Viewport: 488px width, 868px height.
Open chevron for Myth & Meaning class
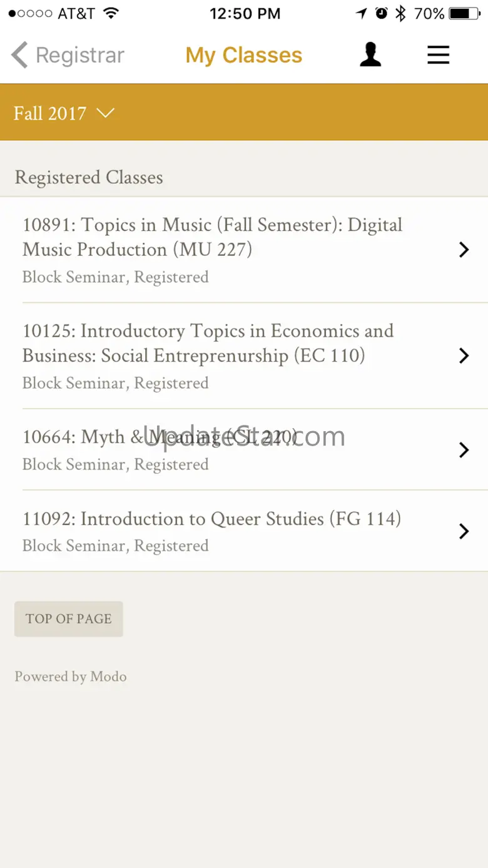(464, 450)
